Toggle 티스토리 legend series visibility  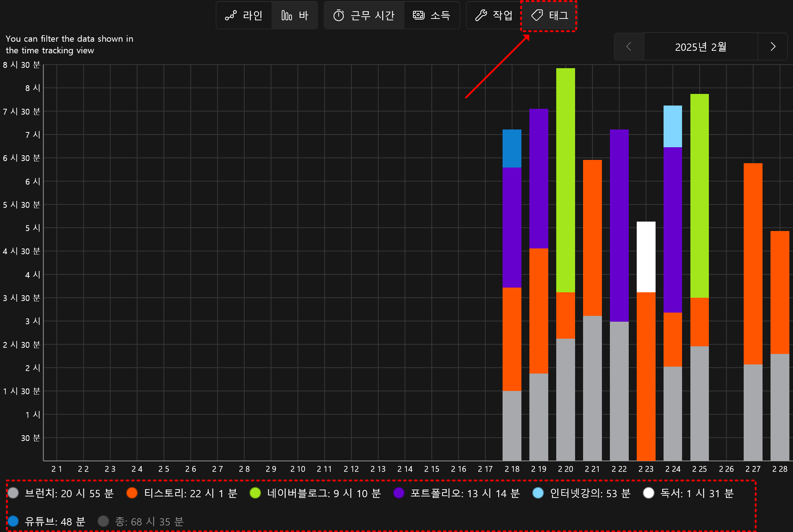pyautogui.click(x=132, y=493)
